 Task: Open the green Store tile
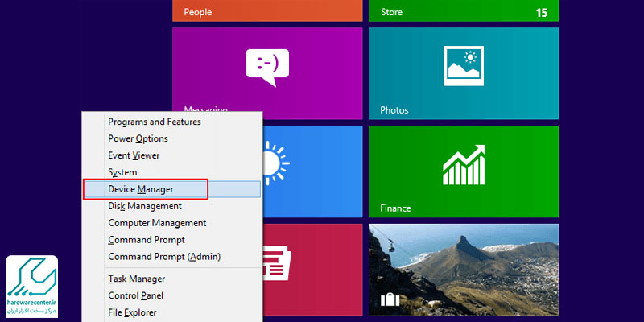[x=463, y=11]
